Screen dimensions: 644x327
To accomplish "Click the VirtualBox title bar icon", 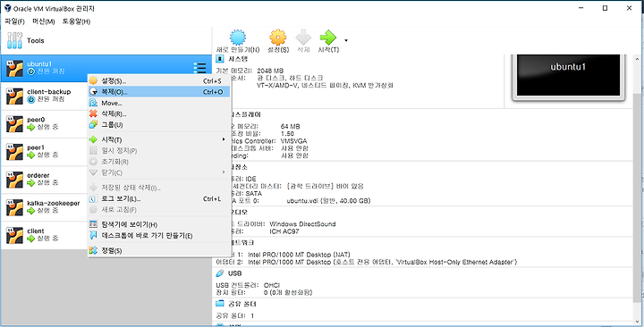I will [8, 8].
